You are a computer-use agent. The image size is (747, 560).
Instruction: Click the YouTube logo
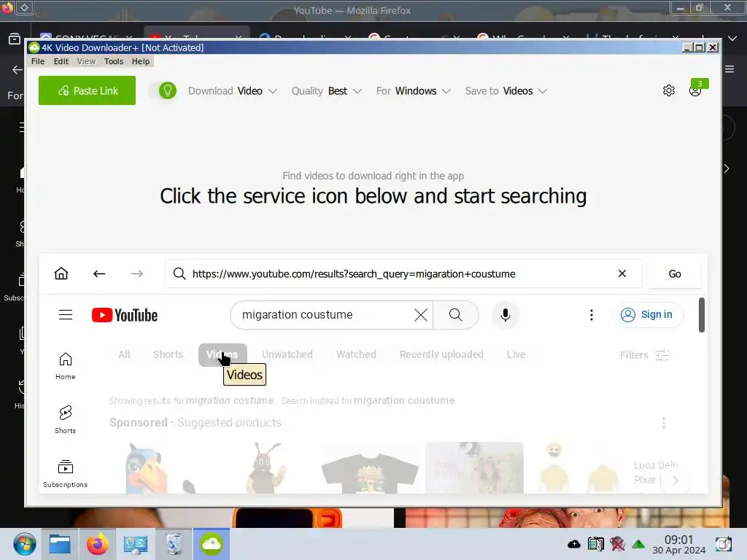(x=125, y=315)
